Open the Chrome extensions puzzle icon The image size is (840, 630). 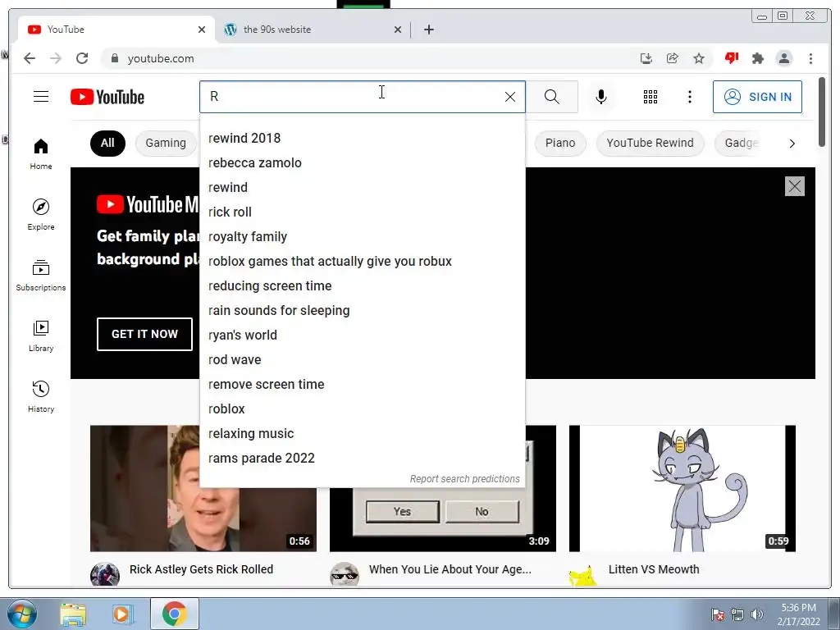757,58
